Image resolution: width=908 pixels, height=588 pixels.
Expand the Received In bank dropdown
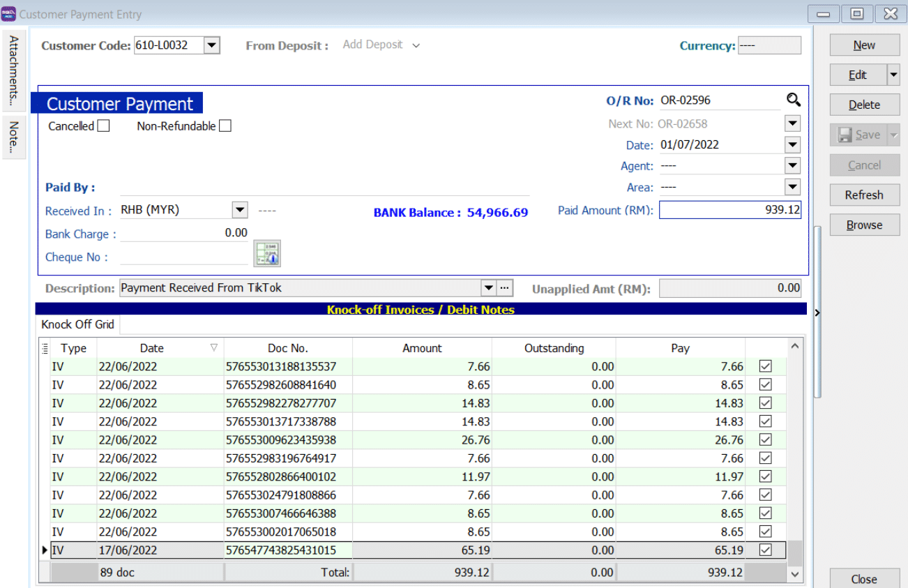(x=239, y=210)
